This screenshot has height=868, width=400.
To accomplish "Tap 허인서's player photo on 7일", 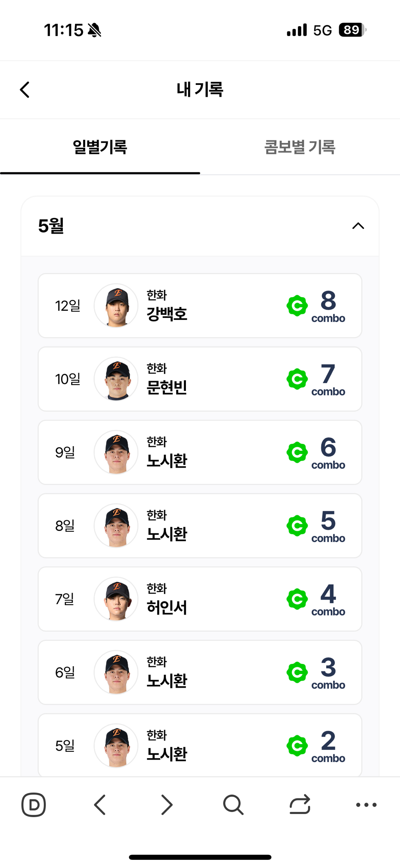I will [116, 599].
